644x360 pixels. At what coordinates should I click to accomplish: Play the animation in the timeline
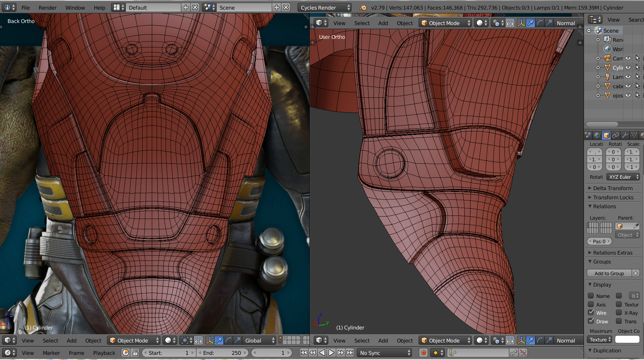coord(331,352)
